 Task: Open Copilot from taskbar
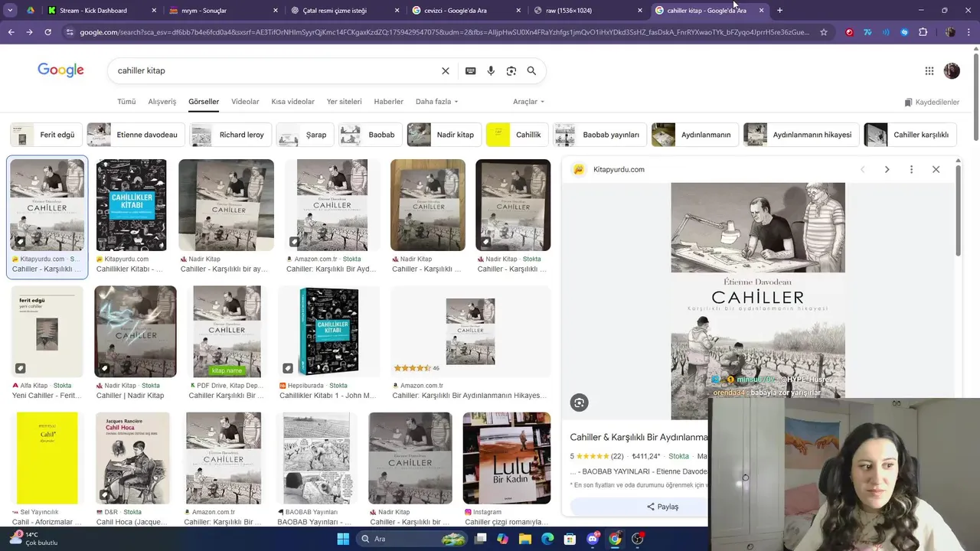click(x=502, y=539)
